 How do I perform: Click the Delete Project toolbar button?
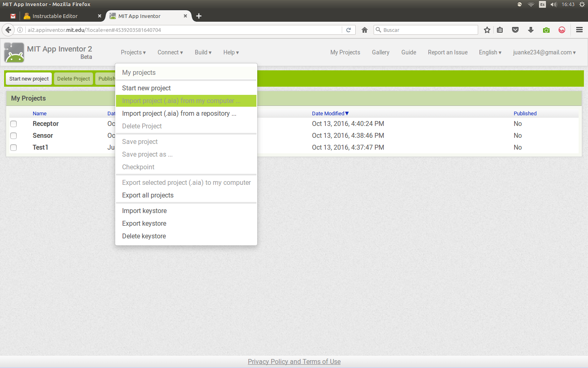(73, 79)
